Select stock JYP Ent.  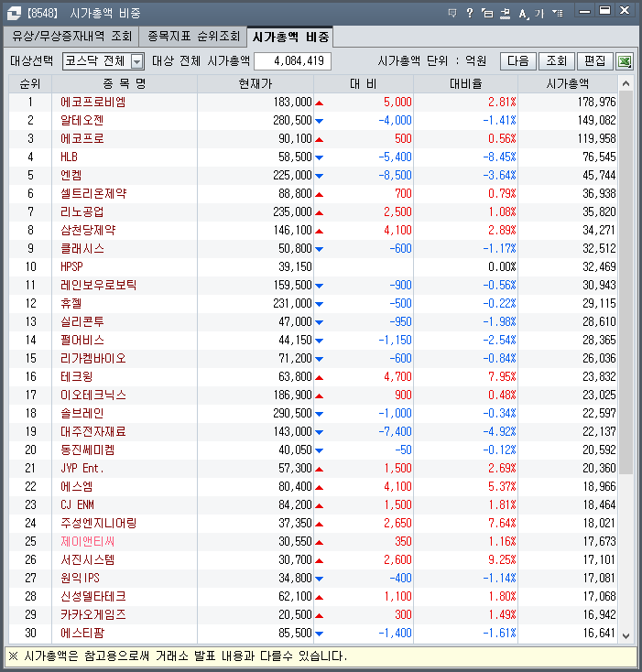click(x=82, y=469)
